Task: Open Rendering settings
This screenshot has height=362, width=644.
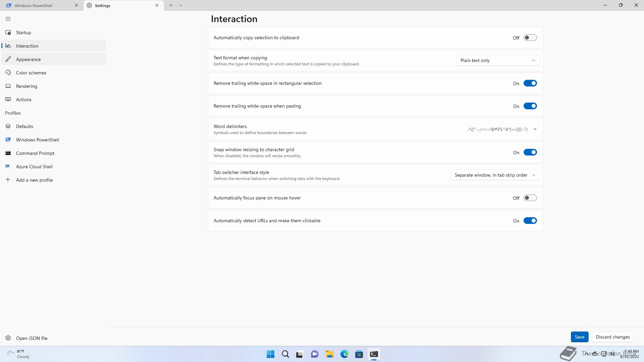Action: pyautogui.click(x=54, y=86)
